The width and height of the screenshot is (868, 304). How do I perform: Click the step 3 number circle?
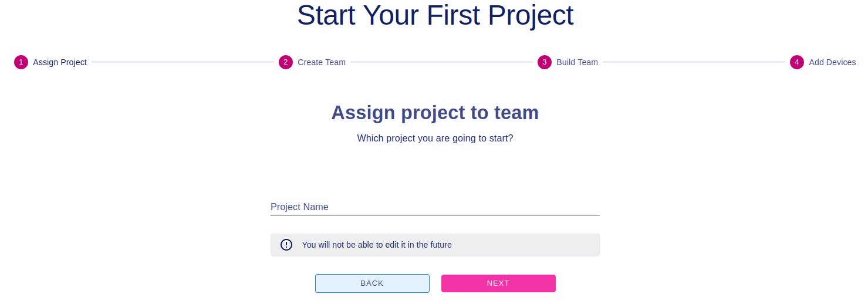pos(545,62)
